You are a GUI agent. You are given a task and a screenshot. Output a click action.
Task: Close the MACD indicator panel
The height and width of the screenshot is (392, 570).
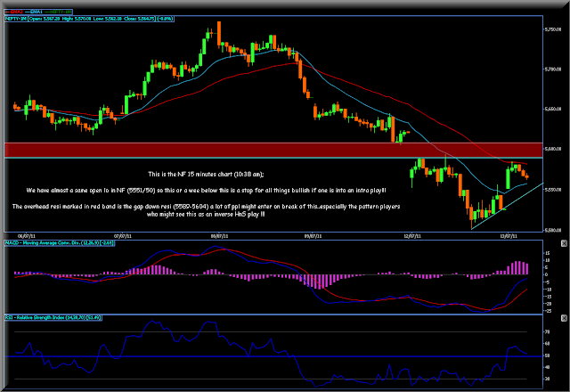[x=564, y=243]
